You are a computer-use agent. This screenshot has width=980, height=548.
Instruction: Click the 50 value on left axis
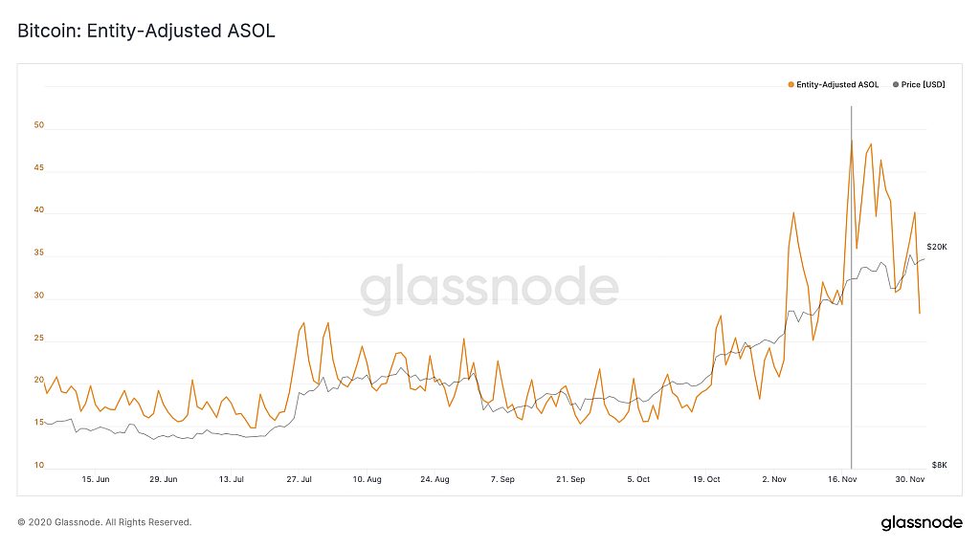[x=38, y=125]
